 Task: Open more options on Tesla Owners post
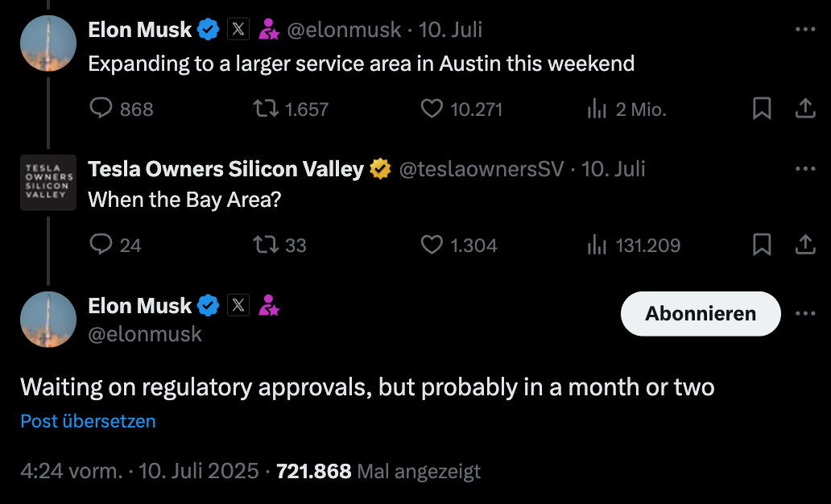[805, 168]
